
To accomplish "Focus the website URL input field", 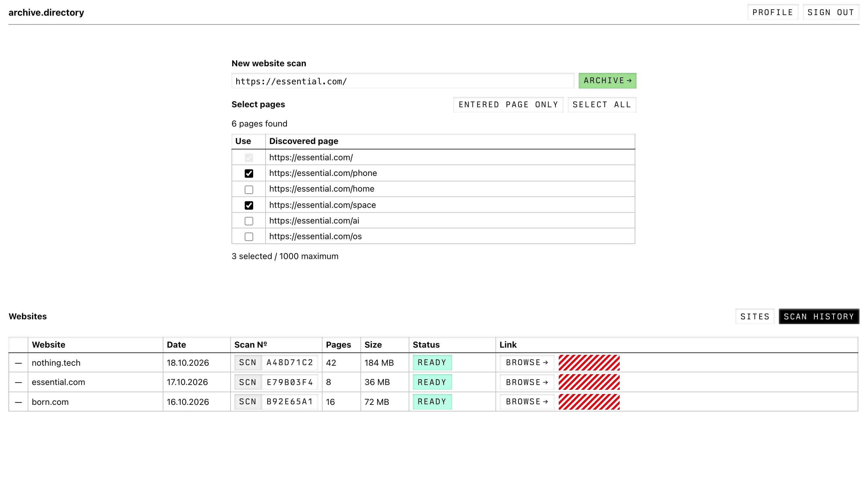I will click(x=403, y=81).
